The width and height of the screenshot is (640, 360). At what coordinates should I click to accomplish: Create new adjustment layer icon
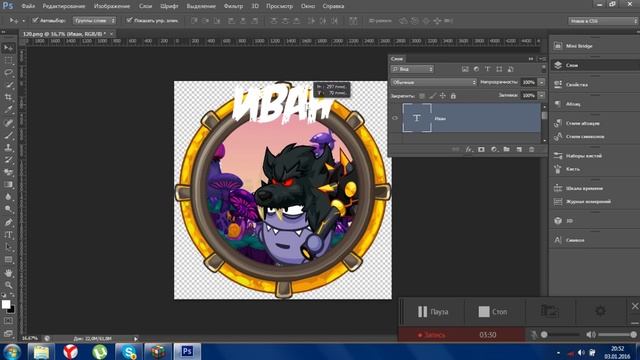click(x=494, y=149)
